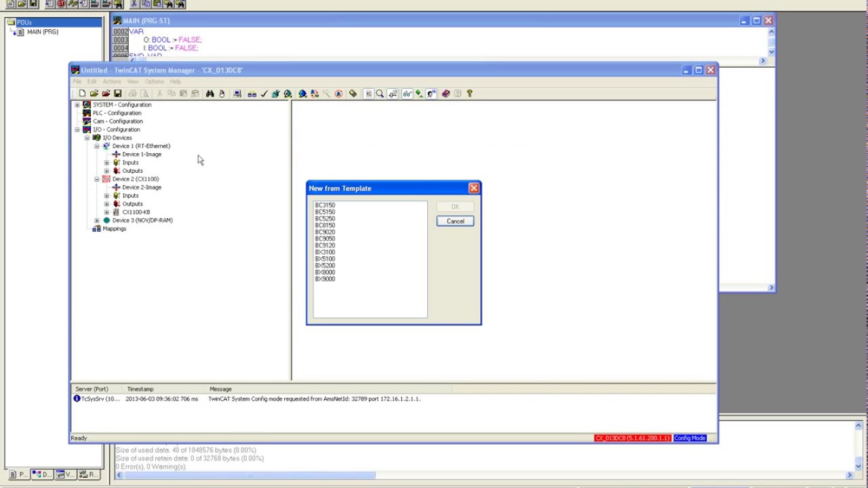868x488 pixels.
Task: Click the greyed OK button in template dialog
Action: click(x=455, y=207)
